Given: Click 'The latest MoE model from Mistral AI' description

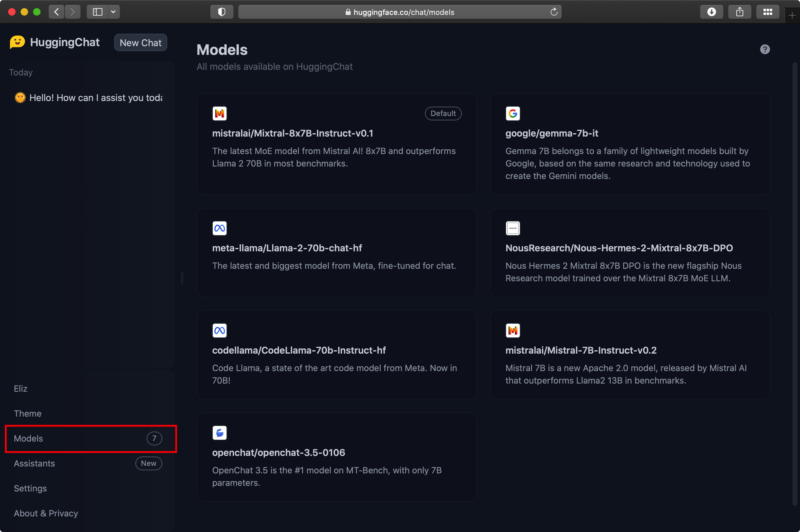Looking at the screenshot, I should click(334, 157).
